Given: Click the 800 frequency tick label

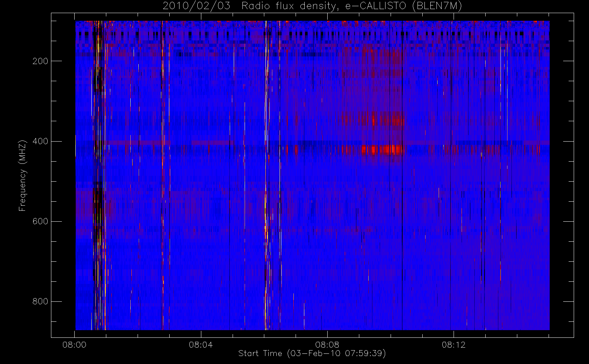Looking at the screenshot, I should pyautogui.click(x=40, y=301).
